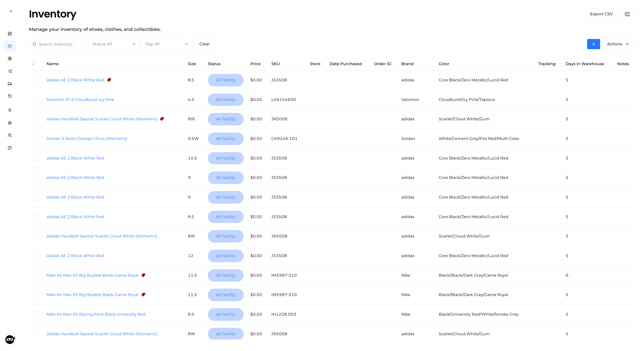Toggle column layout view icon
Image resolution: width=644 pixels, height=351 pixels.
[x=627, y=14]
